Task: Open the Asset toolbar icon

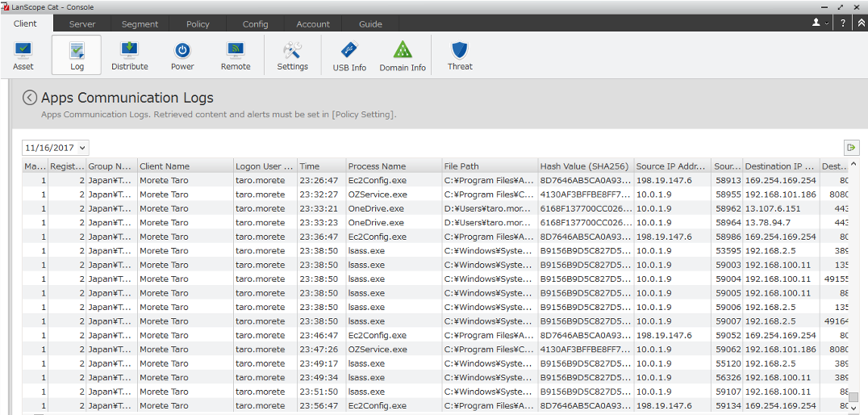Action: click(x=23, y=56)
